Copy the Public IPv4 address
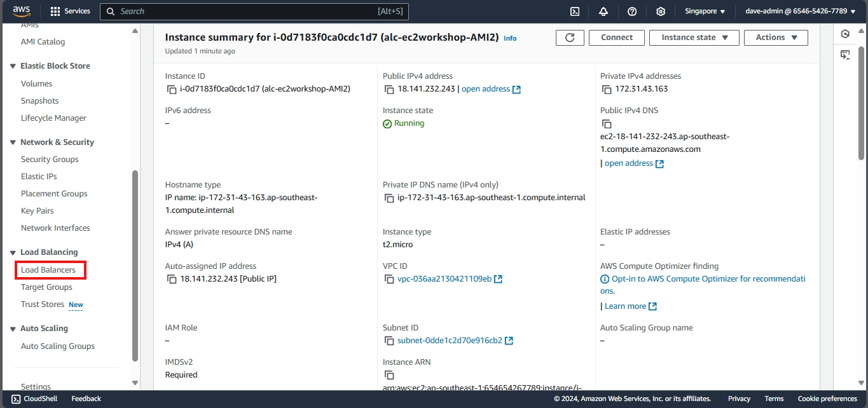This screenshot has width=868, height=408. tap(389, 90)
